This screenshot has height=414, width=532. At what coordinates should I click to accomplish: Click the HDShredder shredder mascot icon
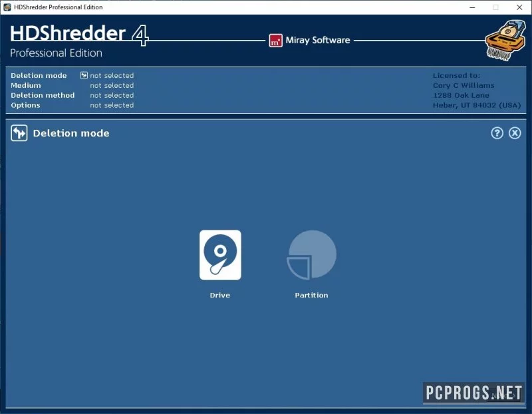[505, 40]
